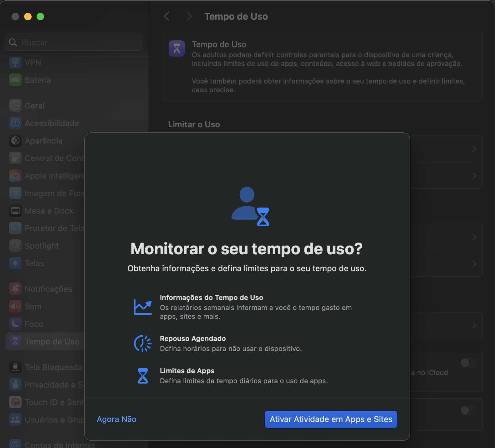This screenshot has width=495, height=448.
Task: Click 'Aparência' label in sidebar
Action: coord(44,141)
